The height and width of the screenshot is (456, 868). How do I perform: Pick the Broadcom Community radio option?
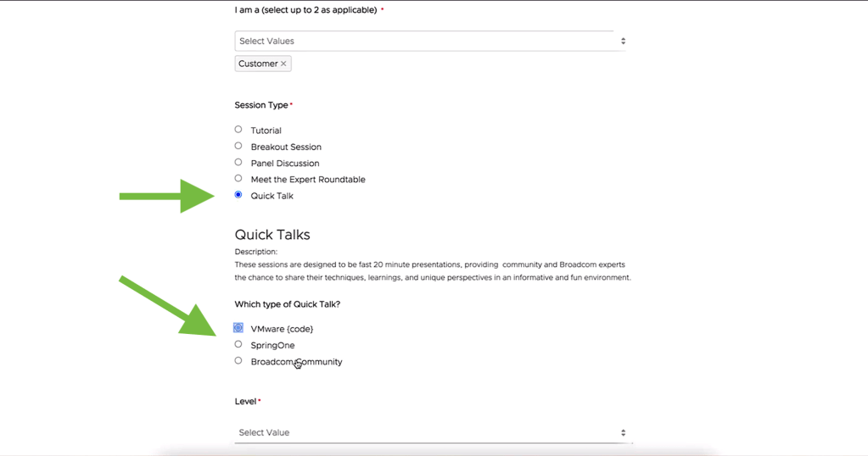click(x=238, y=360)
